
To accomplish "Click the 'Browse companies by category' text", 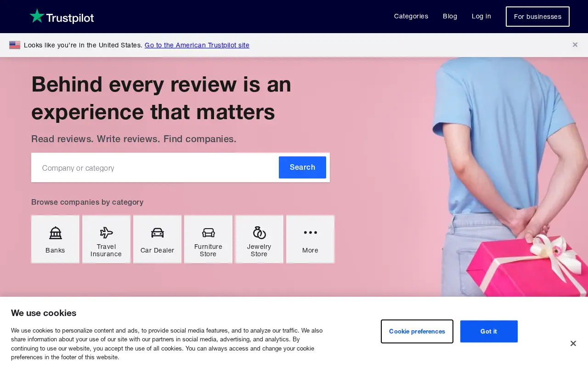I will 87,202.
